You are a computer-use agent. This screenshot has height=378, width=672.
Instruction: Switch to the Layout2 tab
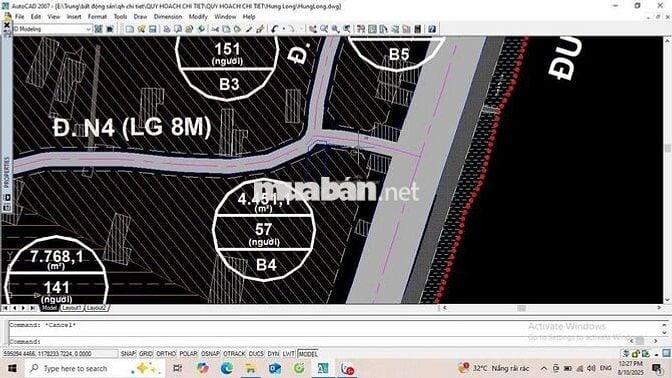pos(96,308)
